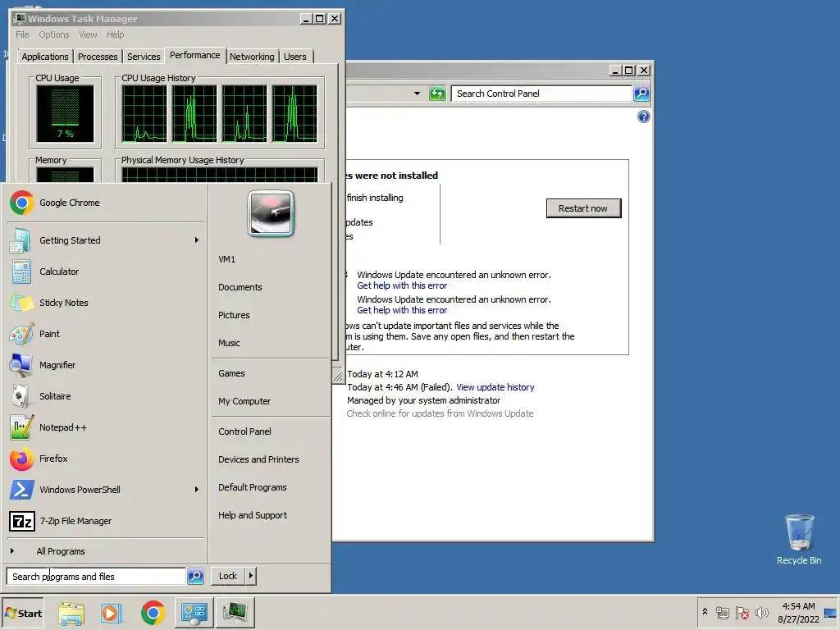The image size is (840, 630).
Task: Open the Options menu in Task Manager
Action: tap(53, 34)
